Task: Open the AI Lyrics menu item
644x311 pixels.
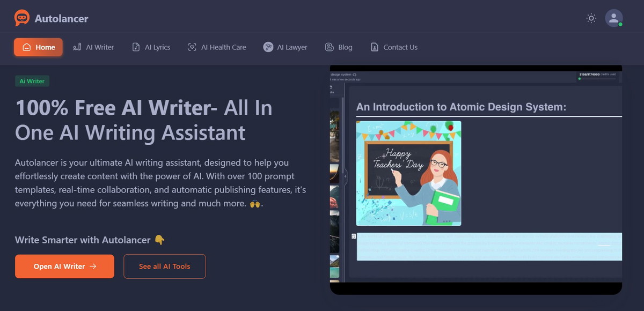Action: [157, 47]
